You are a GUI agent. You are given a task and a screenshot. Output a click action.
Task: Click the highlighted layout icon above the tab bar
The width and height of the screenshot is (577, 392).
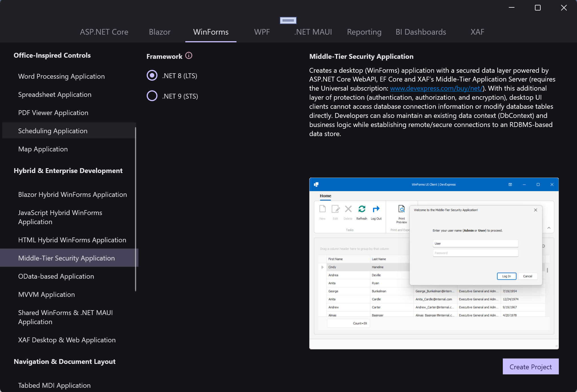click(x=288, y=20)
